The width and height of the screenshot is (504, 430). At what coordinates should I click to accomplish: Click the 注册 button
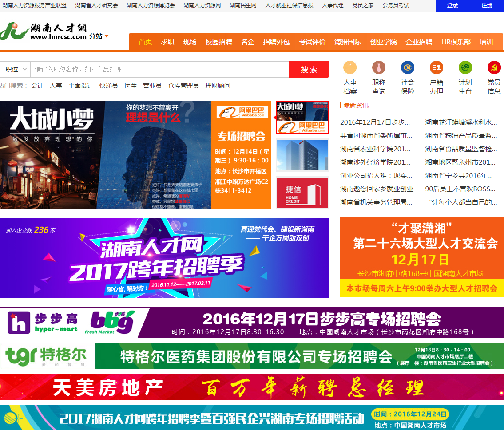[x=487, y=5]
